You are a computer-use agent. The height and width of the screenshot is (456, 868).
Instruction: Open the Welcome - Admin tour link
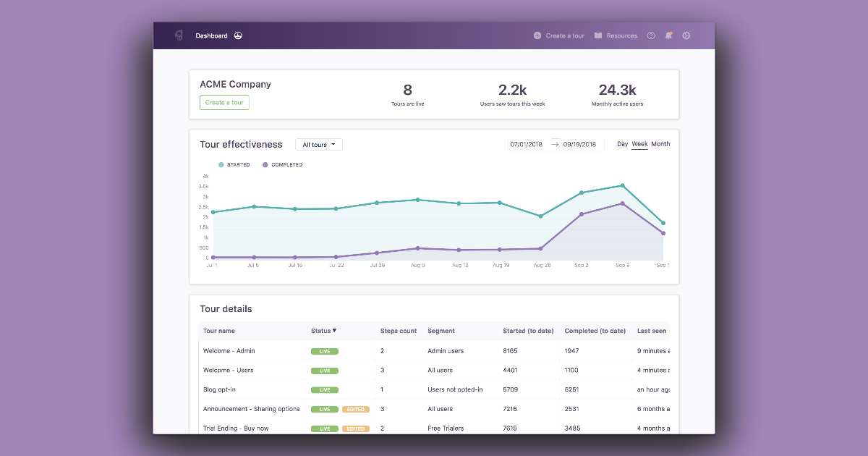point(229,351)
